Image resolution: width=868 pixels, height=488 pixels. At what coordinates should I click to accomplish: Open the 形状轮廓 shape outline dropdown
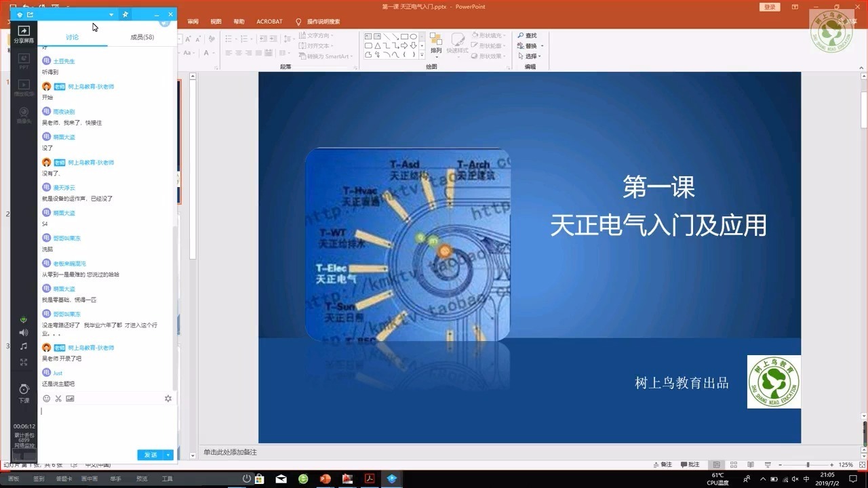[x=490, y=46]
